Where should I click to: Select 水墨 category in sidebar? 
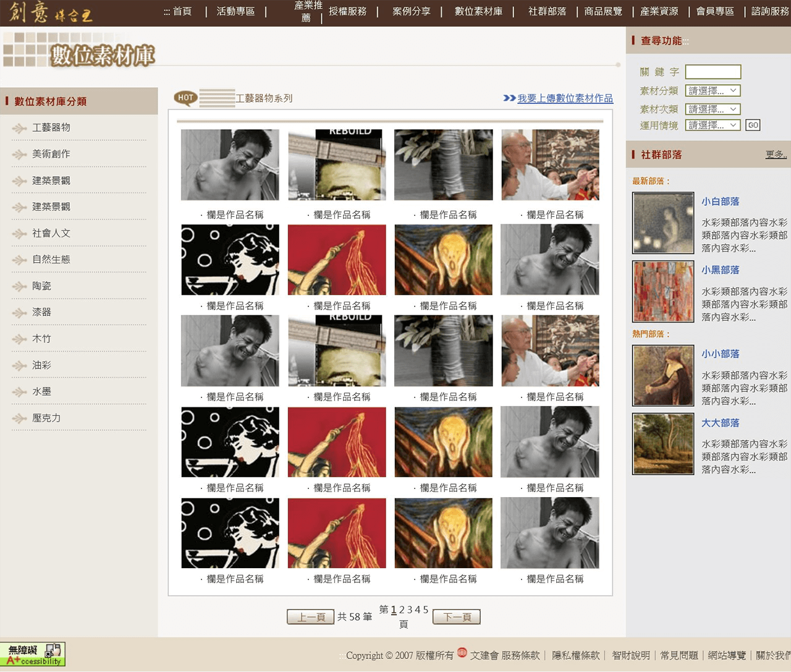coord(41,393)
